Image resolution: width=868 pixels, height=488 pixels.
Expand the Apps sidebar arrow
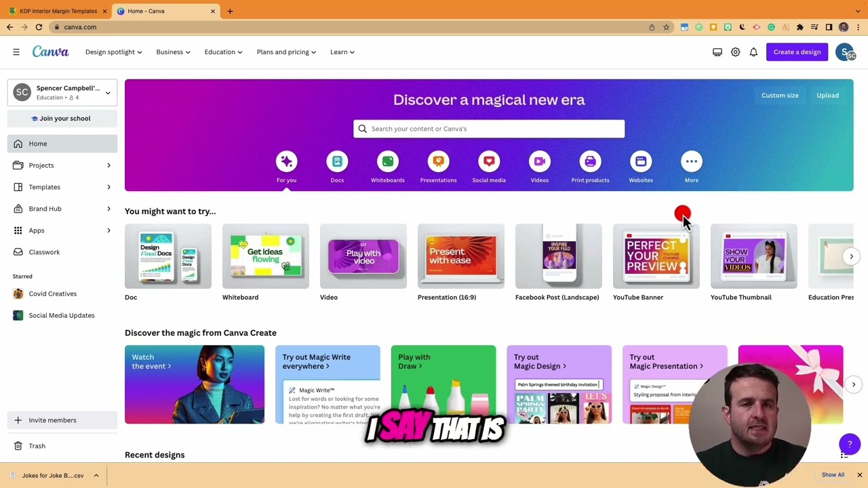108,230
